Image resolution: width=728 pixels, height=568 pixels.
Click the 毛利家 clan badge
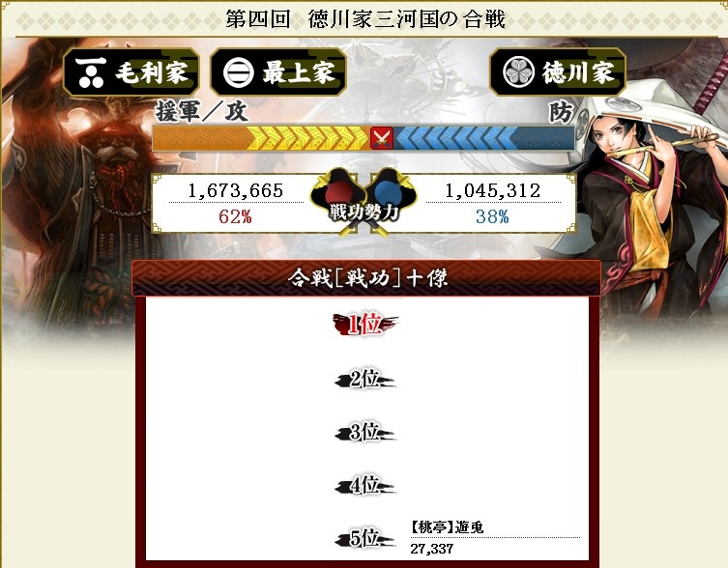(x=131, y=71)
